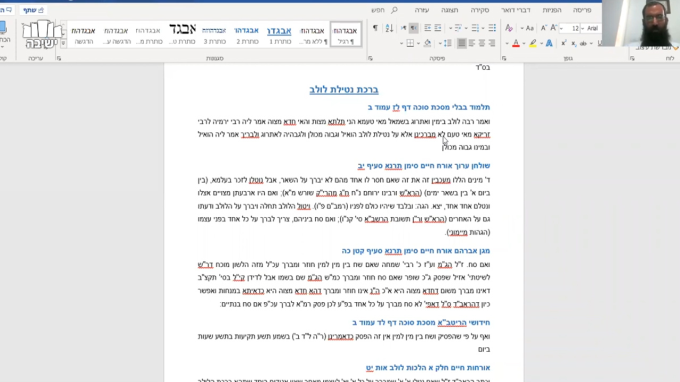Open the Styles pane dialog launcher

tap(59, 58)
